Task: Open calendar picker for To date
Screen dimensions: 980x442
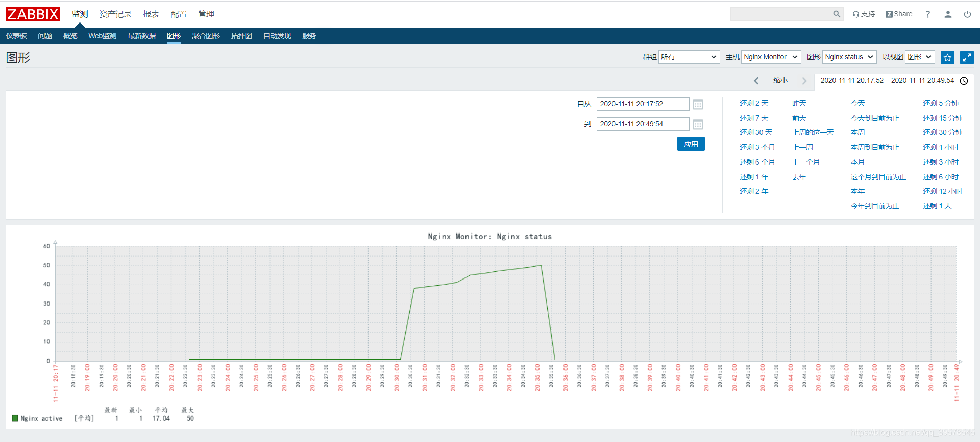Action: coord(698,124)
